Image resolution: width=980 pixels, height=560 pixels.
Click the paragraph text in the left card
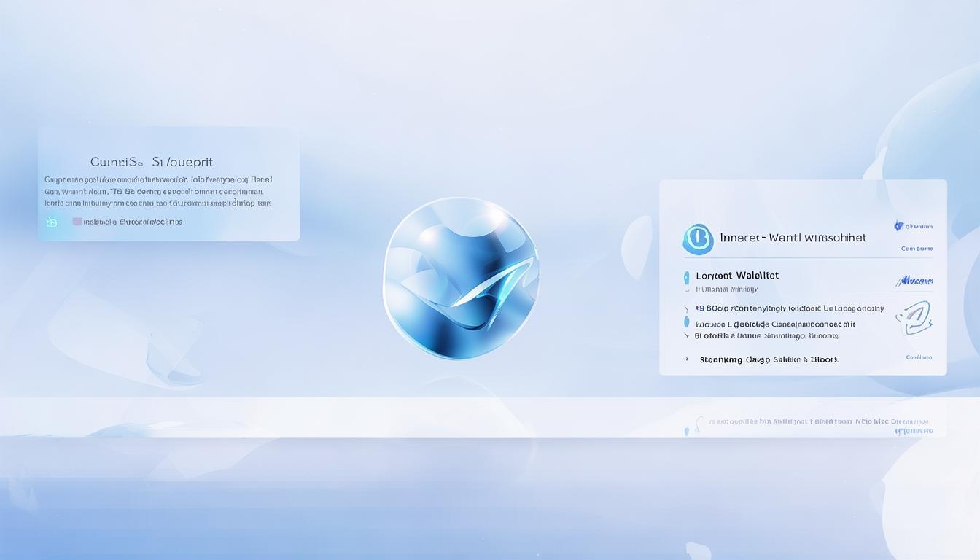click(x=158, y=191)
